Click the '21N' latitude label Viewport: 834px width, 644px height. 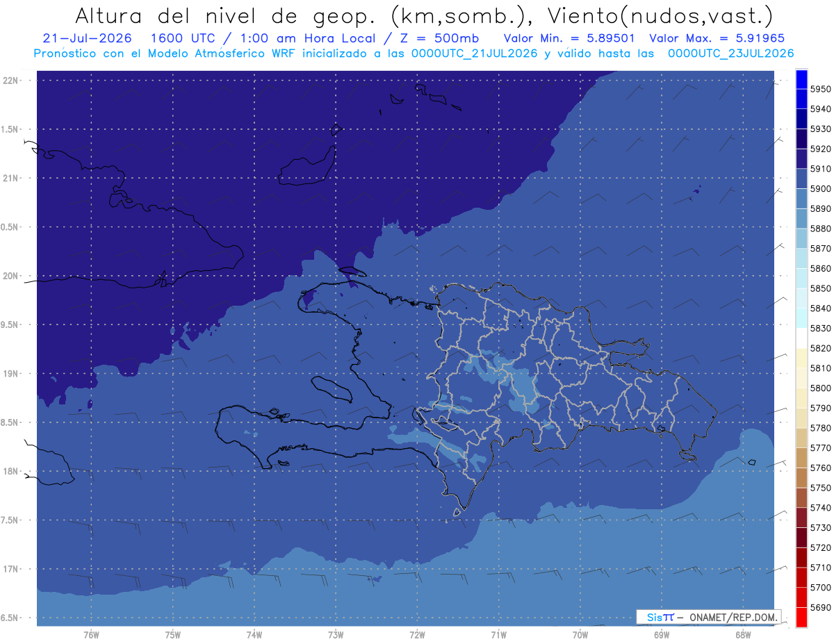12,178
